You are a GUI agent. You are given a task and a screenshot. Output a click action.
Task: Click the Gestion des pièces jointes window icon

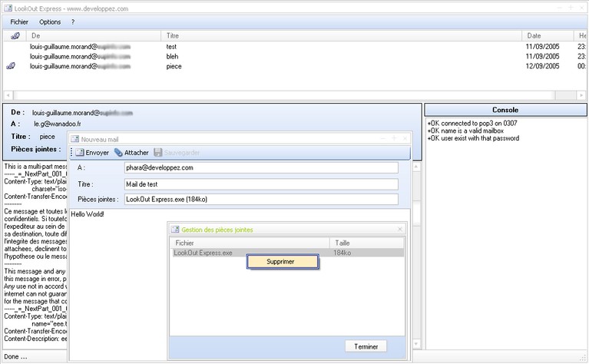pyautogui.click(x=175, y=230)
